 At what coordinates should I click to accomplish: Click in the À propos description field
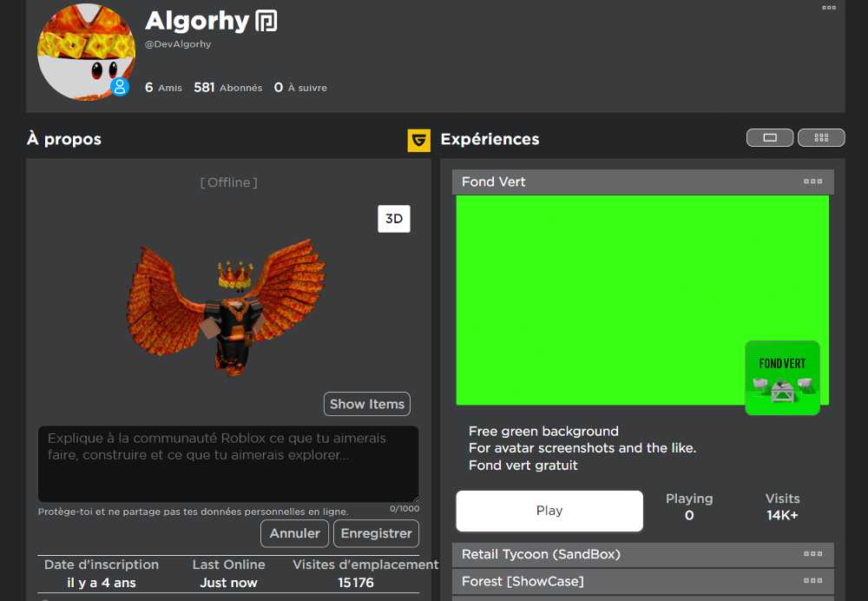(227, 463)
